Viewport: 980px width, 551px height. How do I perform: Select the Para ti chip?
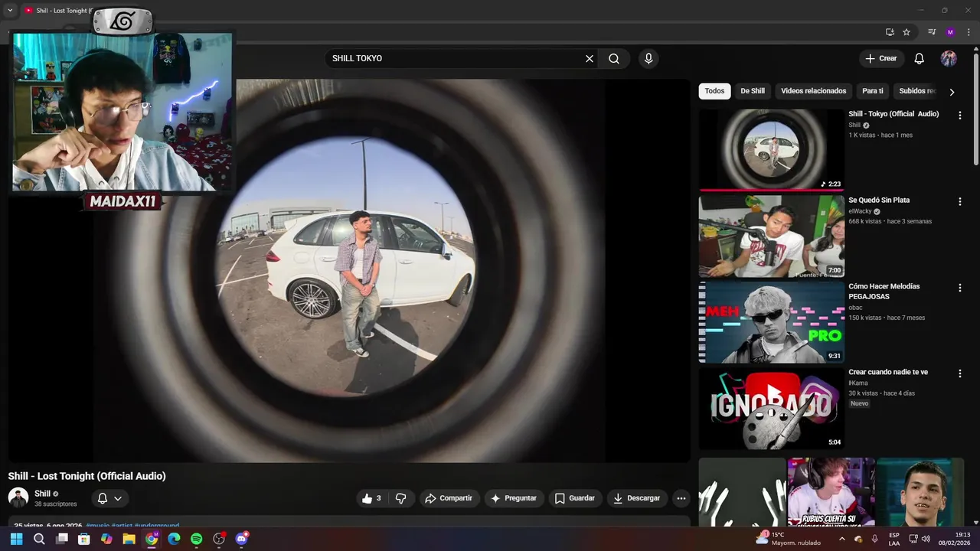point(873,91)
